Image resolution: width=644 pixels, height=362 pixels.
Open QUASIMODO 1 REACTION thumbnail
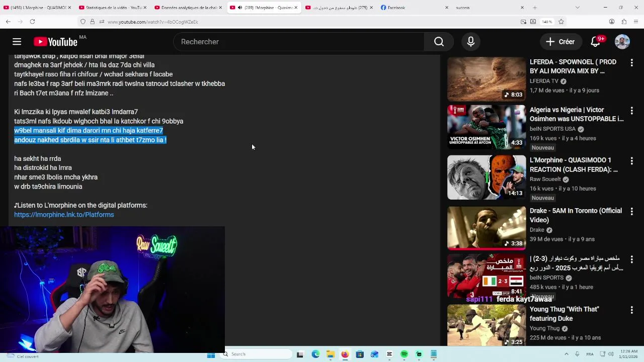487,177
